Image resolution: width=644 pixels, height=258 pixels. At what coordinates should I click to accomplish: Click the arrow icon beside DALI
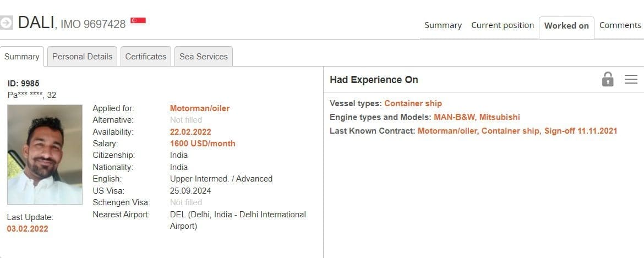7,23
